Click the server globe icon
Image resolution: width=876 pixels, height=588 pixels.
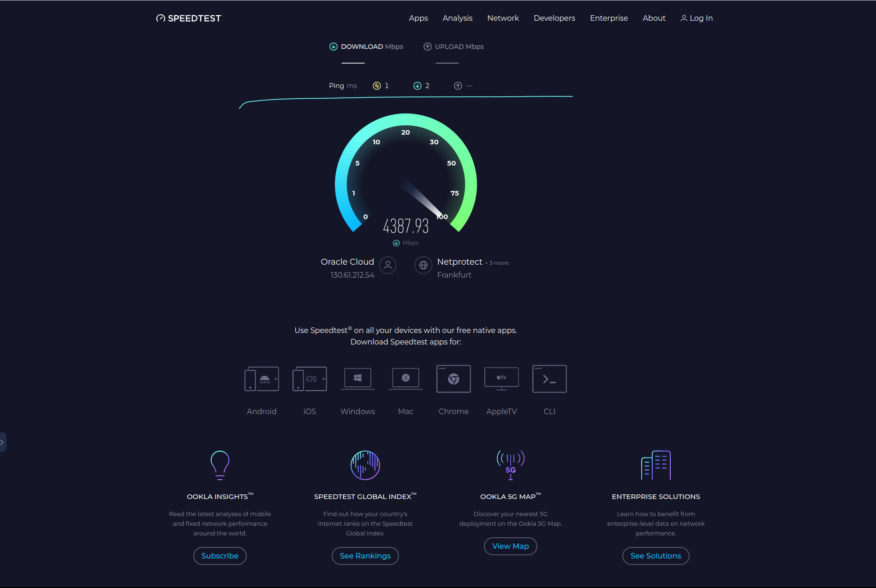[x=423, y=265]
